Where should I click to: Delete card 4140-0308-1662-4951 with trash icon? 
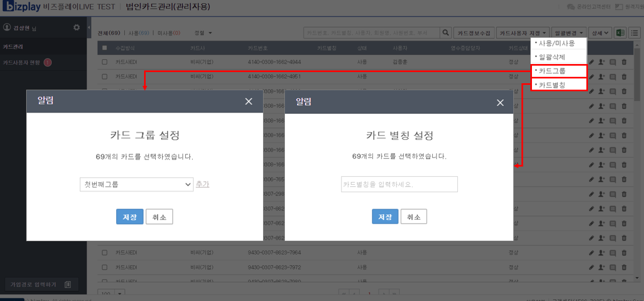click(x=624, y=77)
